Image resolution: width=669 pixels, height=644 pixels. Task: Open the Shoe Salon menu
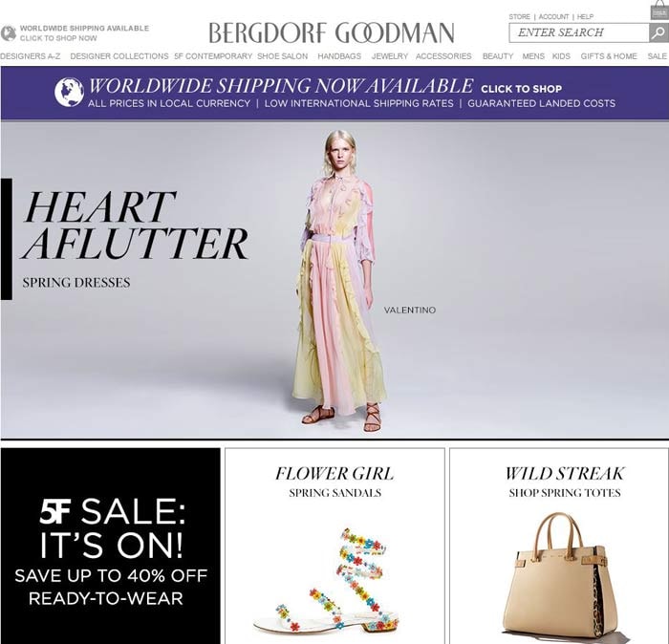pyautogui.click(x=283, y=55)
